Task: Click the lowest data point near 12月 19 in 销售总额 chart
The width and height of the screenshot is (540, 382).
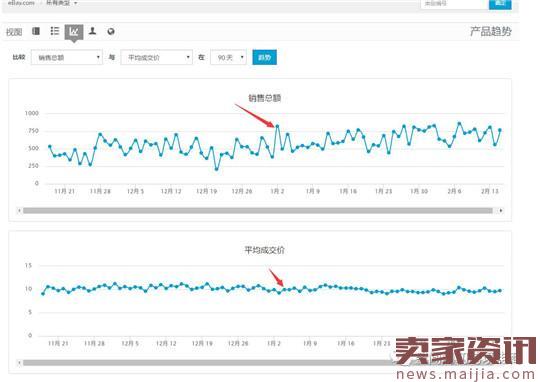Action: click(216, 169)
